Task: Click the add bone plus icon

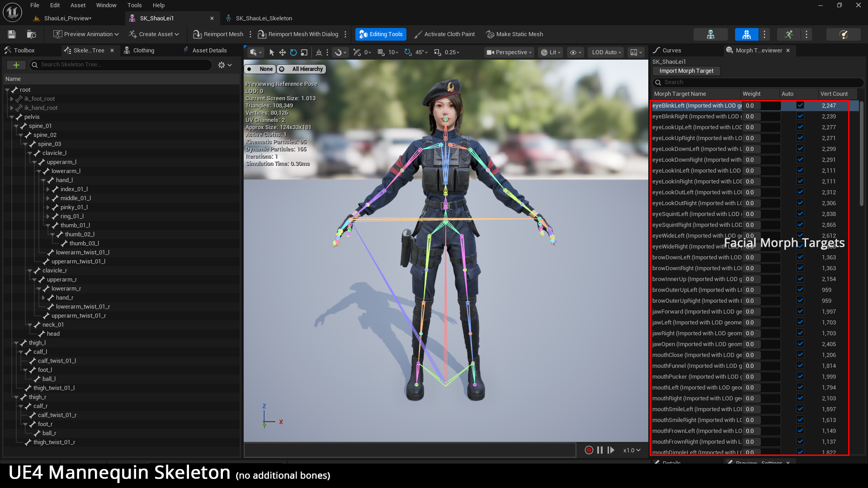Action: click(x=16, y=65)
